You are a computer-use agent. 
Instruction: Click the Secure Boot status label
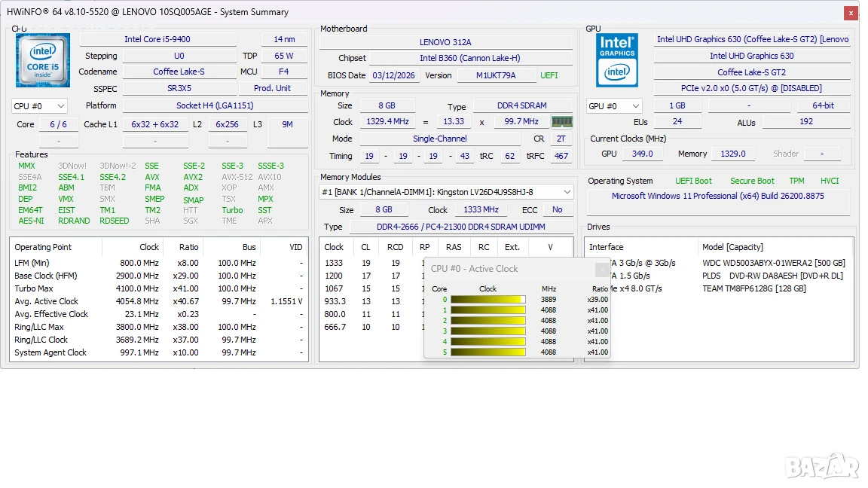pos(752,181)
